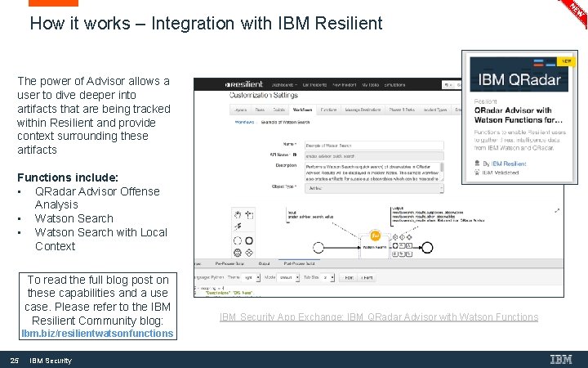Click the QRadar Advisor with Watson Functions card title

[518, 115]
